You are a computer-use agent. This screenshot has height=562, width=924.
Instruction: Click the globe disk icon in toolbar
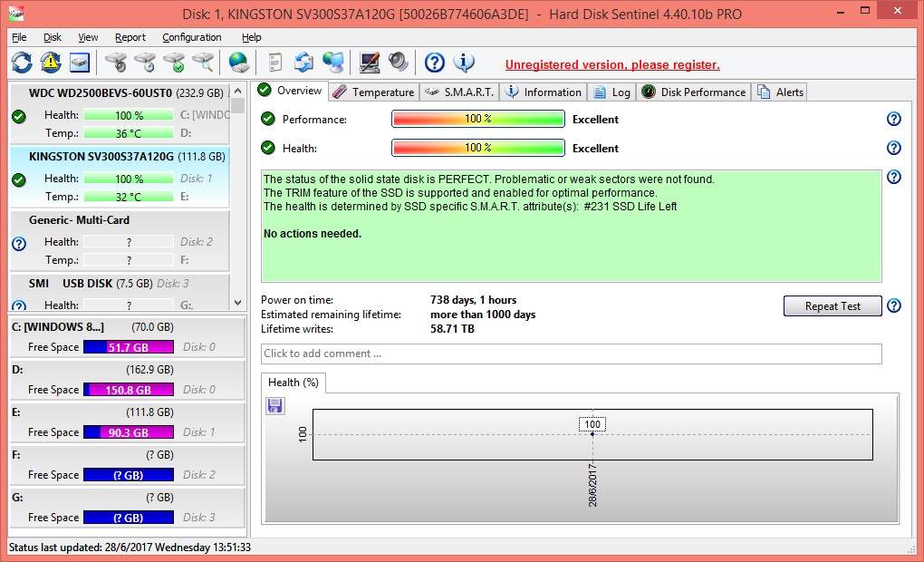tap(238, 63)
